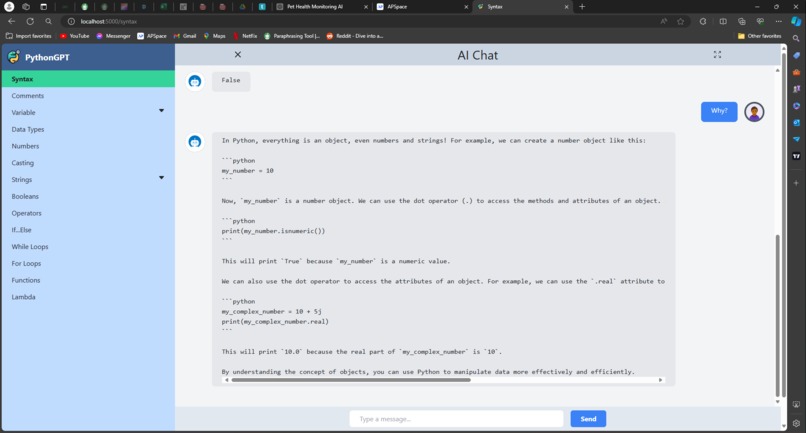This screenshot has width=806, height=433.
Task: Click Import favorites bookmark
Action: (29, 36)
